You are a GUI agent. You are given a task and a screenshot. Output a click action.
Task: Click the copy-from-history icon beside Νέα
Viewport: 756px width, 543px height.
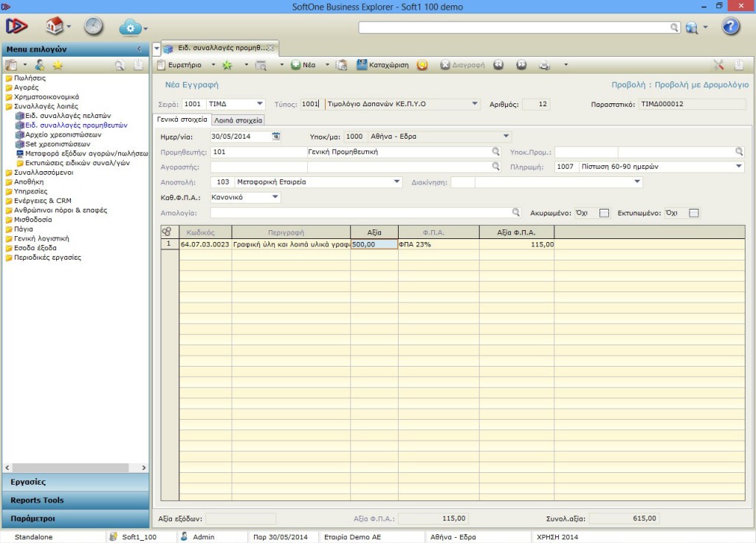coord(341,65)
